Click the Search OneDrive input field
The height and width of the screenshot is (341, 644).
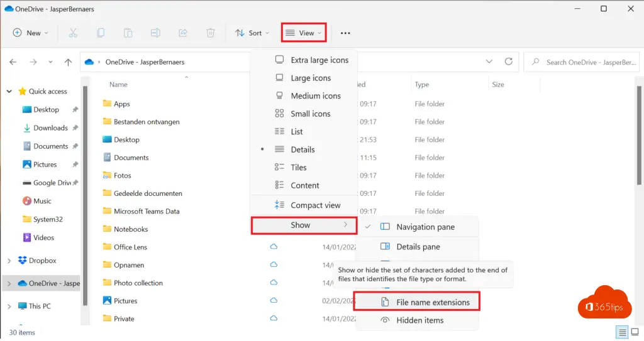[x=590, y=62]
